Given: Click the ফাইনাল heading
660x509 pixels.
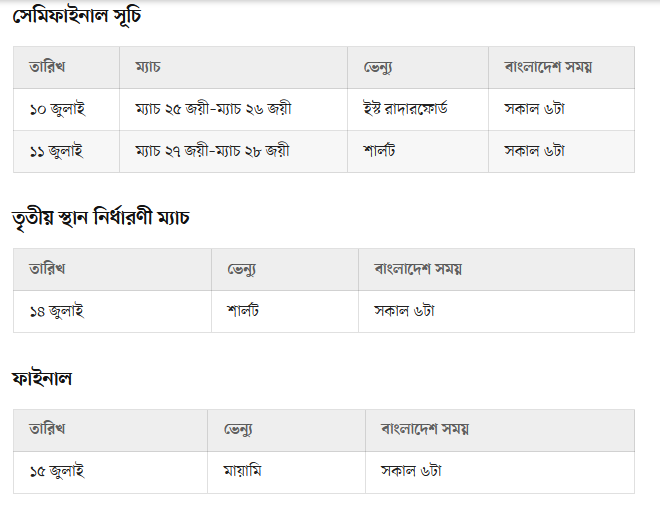Looking at the screenshot, I should click(42, 378).
